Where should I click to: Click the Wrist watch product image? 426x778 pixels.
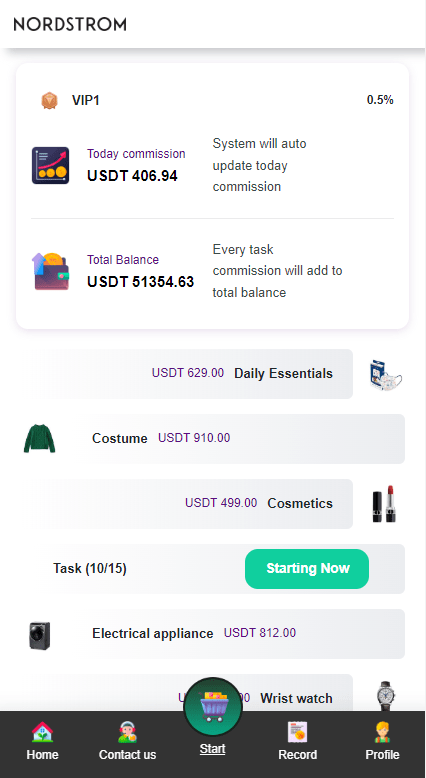(385, 696)
